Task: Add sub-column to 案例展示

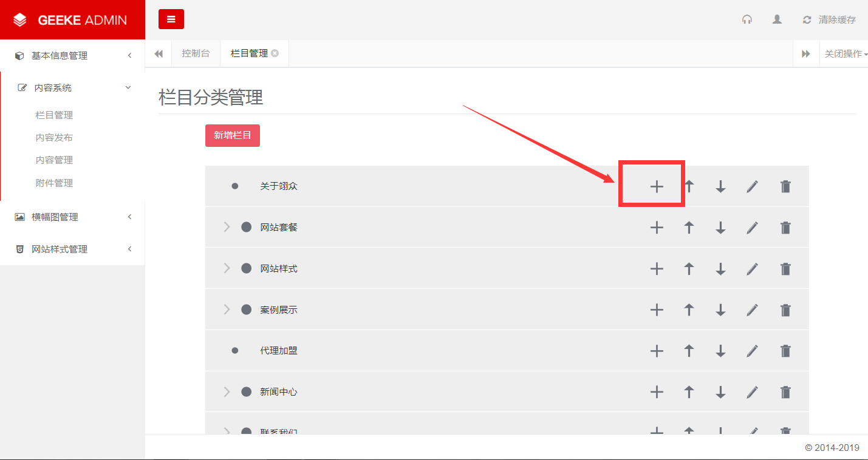Action: point(657,310)
